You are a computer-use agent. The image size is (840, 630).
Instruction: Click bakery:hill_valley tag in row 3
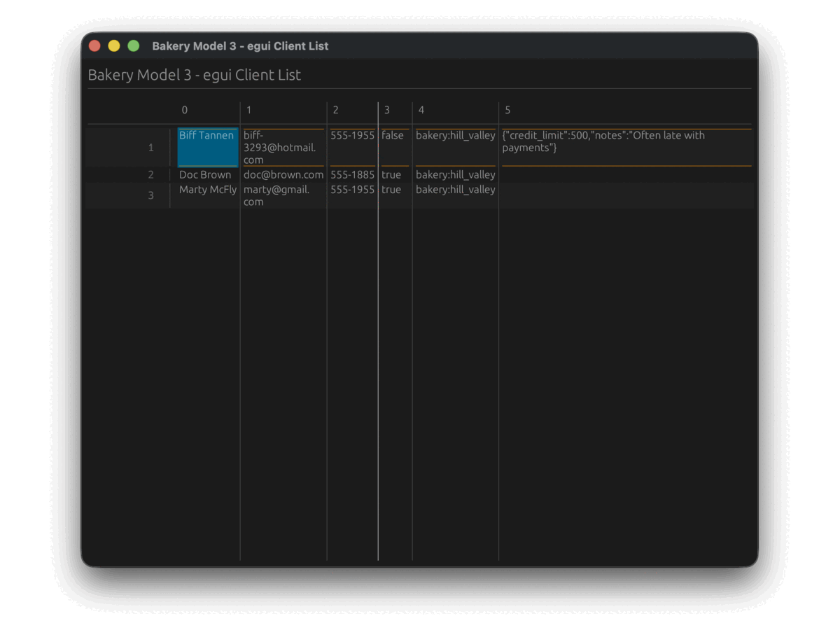pyautogui.click(x=455, y=190)
